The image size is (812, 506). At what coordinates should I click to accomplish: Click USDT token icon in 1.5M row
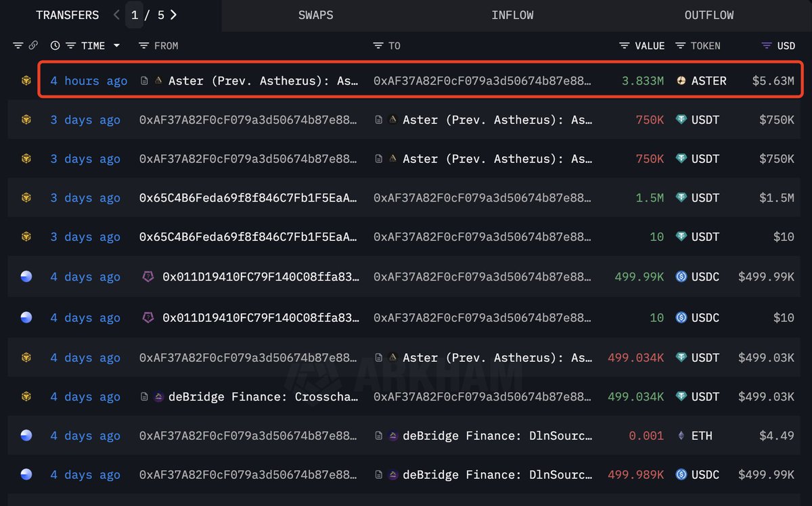point(681,198)
